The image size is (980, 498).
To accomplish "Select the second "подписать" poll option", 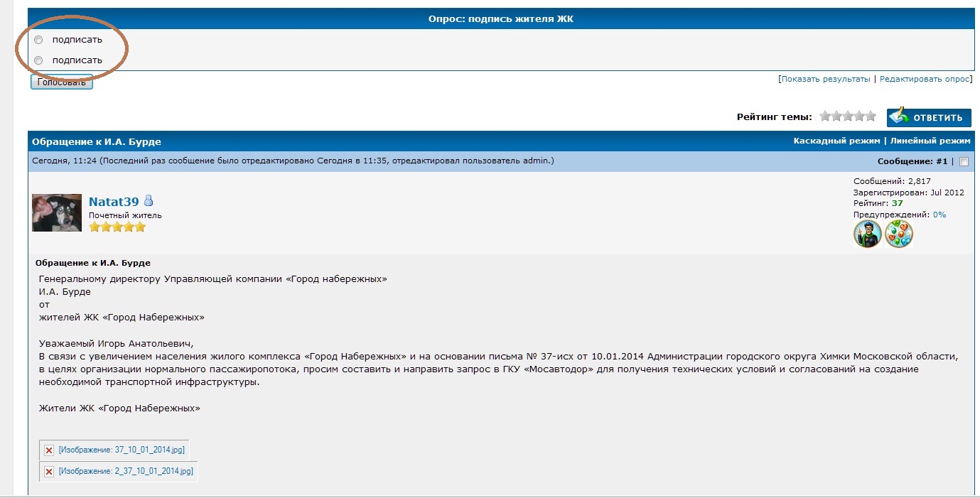I will 38,60.
